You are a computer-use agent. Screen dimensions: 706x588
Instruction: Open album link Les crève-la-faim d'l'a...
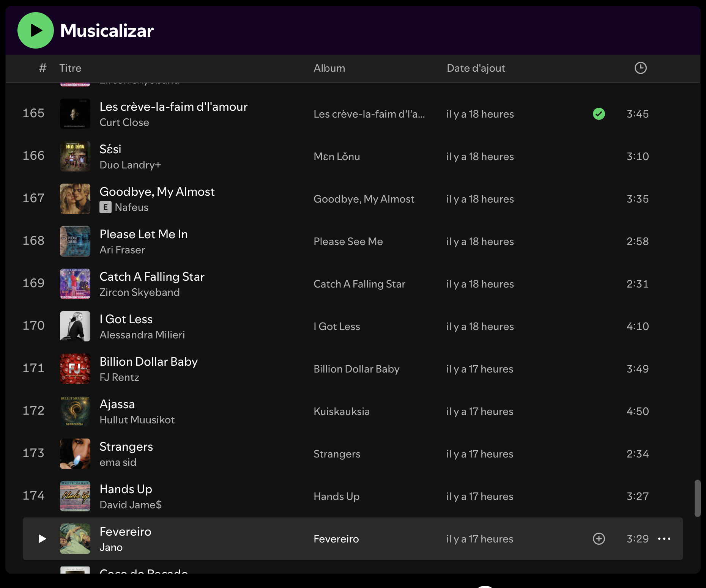tap(369, 114)
